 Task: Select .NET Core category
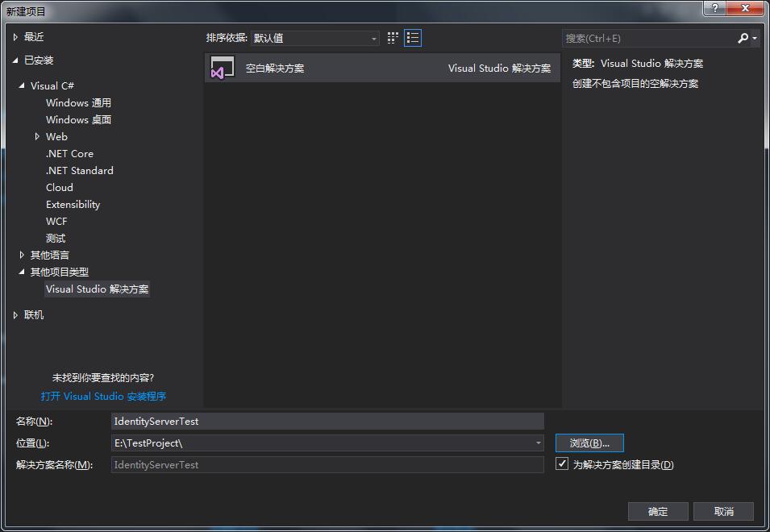(69, 154)
